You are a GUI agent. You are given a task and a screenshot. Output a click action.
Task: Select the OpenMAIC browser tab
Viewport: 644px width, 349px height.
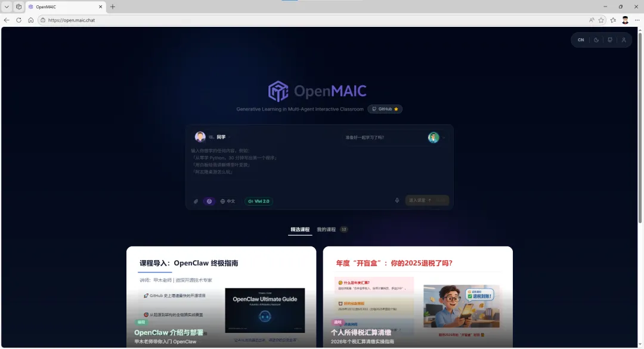coord(66,7)
